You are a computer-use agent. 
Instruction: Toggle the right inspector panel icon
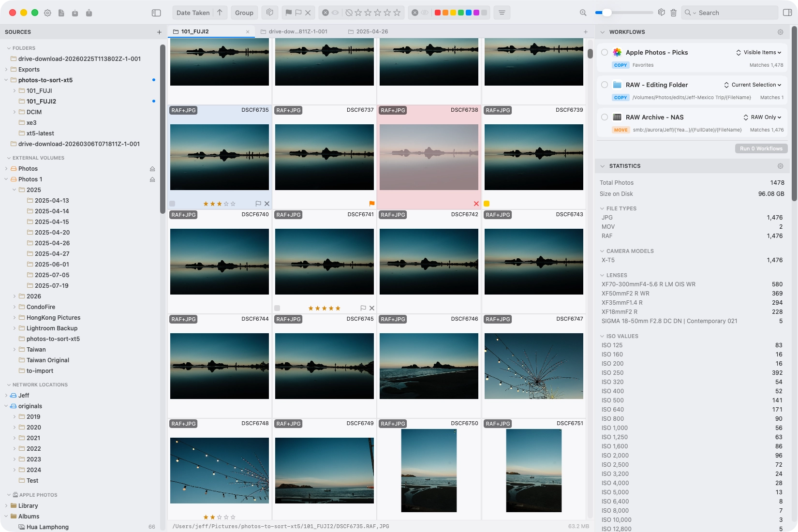(787, 13)
